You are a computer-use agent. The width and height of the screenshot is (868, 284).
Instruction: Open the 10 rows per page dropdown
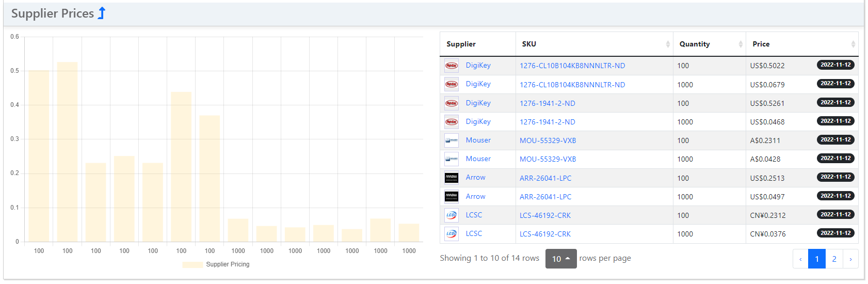(x=560, y=259)
